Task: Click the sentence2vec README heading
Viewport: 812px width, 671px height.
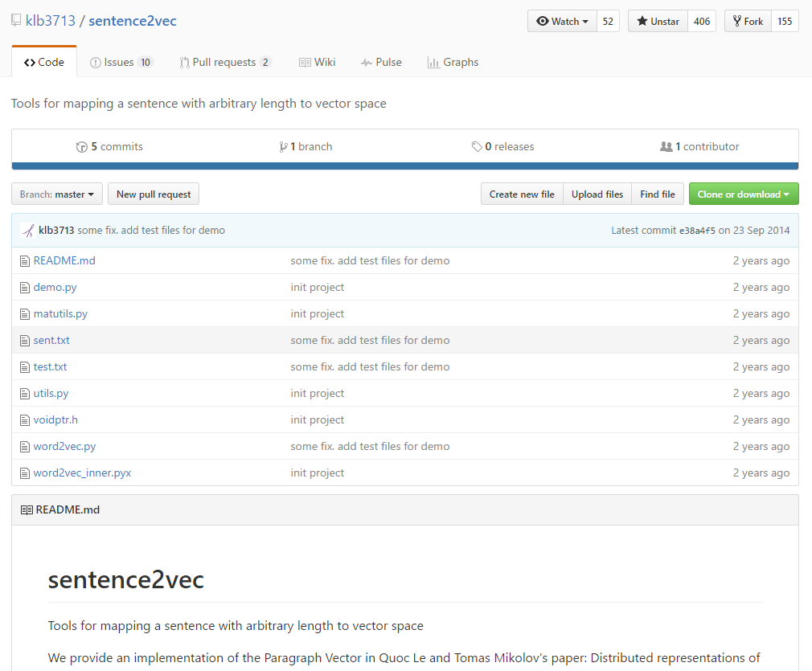Action: (x=126, y=579)
